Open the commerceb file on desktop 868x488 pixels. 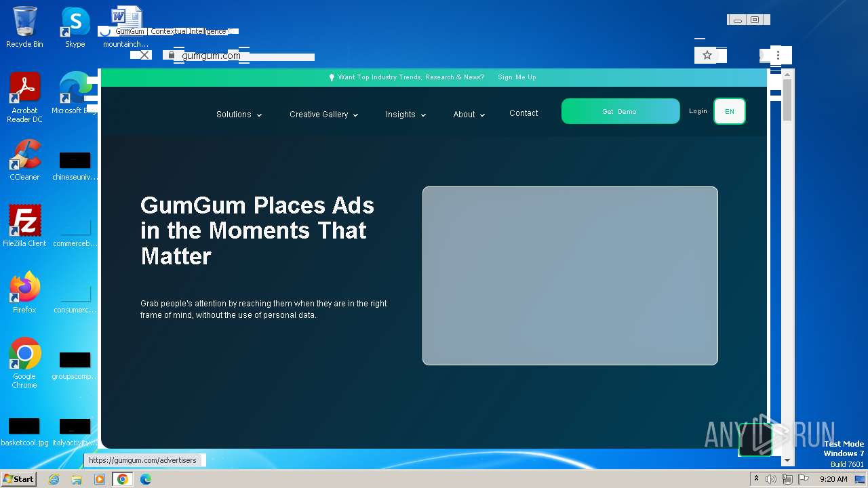click(75, 232)
